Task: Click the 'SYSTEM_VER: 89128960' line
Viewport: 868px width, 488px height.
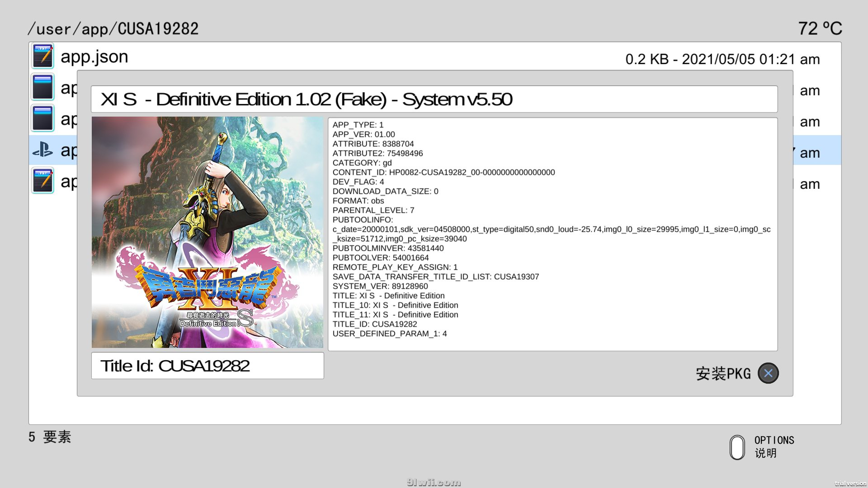Action: coord(380,286)
